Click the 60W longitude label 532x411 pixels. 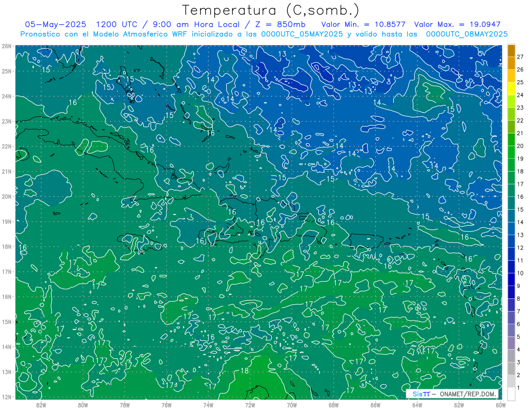[501, 404]
